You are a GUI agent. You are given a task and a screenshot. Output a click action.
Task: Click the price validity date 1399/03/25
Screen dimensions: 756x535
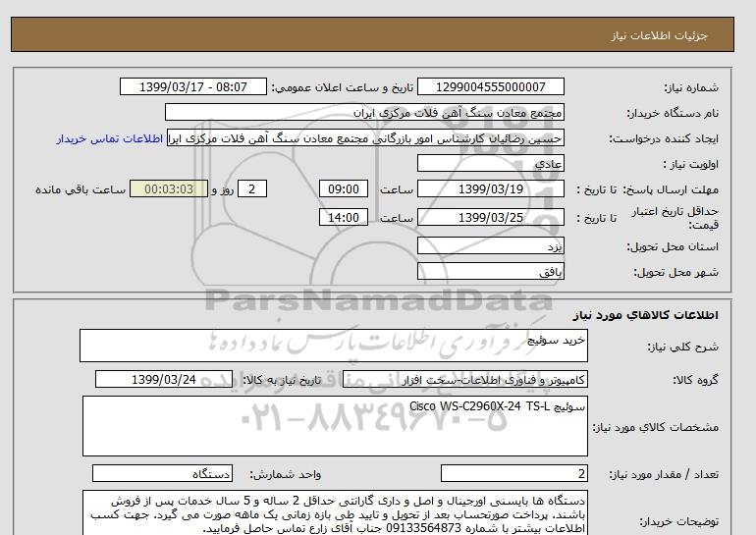(490, 217)
